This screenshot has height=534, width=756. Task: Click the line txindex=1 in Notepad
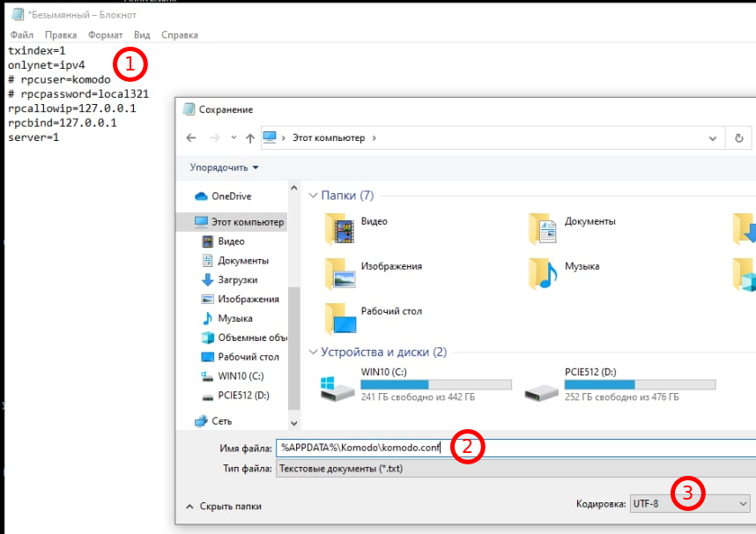37,50
